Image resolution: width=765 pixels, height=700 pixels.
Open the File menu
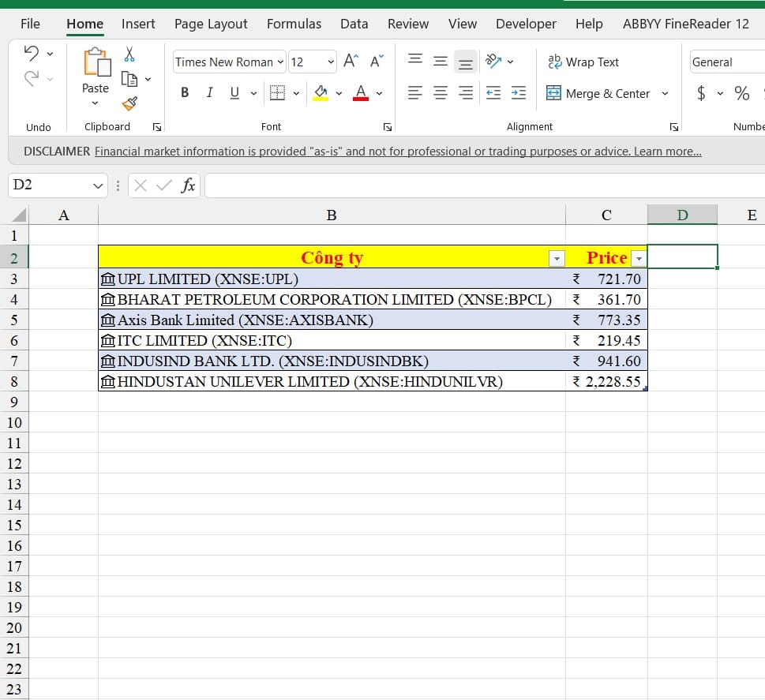coord(30,24)
